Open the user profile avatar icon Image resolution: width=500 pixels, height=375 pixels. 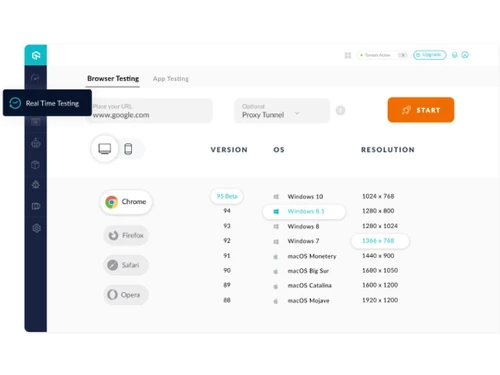click(465, 55)
